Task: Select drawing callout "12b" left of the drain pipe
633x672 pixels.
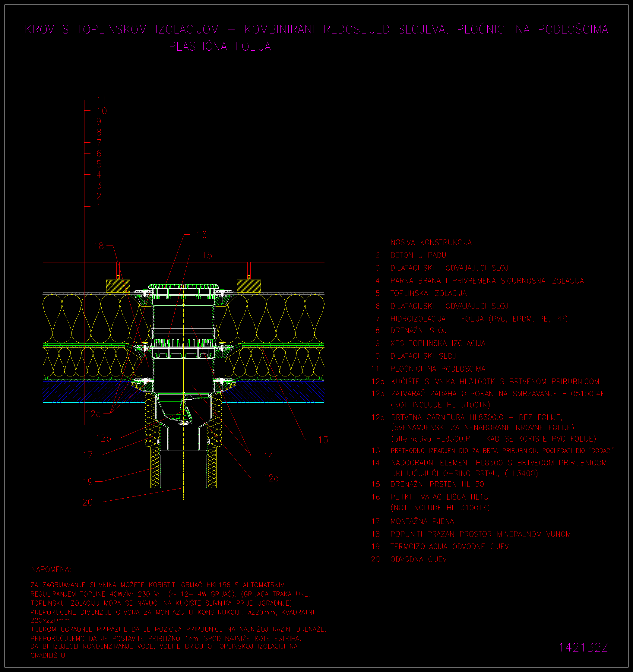Action: (103, 439)
